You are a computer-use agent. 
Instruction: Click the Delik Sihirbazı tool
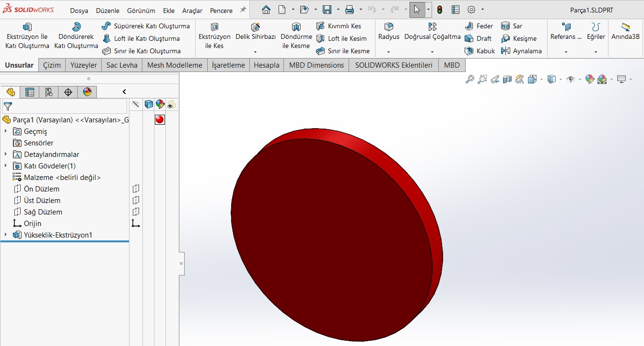(256, 32)
